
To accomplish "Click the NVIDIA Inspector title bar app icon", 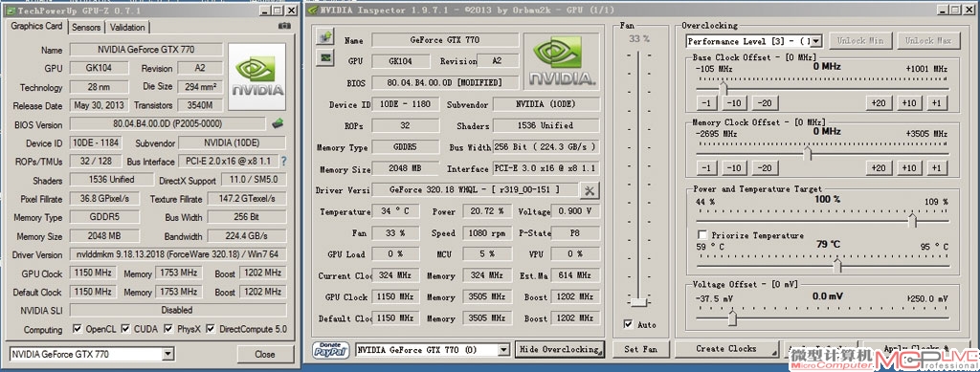I will 314,10.
